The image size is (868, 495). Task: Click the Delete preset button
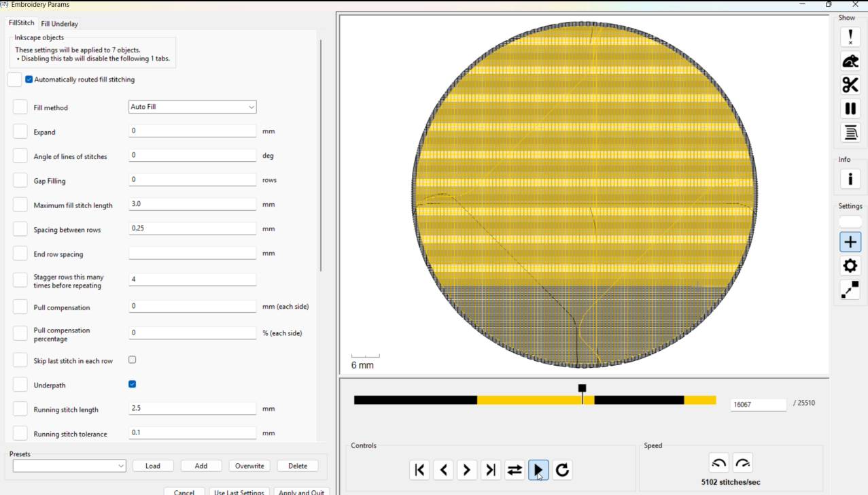[298, 466]
